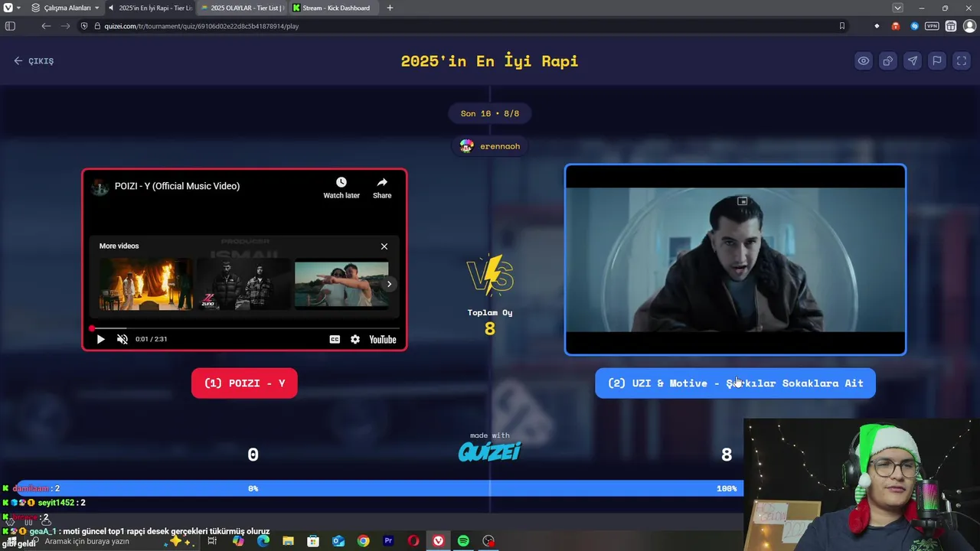Click the Son 16 • 8/8 round indicator
This screenshot has height=551, width=980.
pyautogui.click(x=490, y=113)
